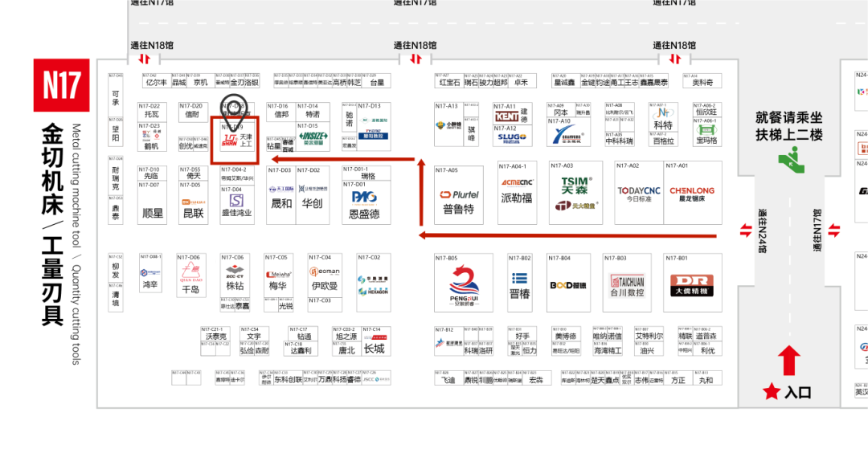
Task: Click the 信邦 booth label N17-D16
Action: pos(281,115)
